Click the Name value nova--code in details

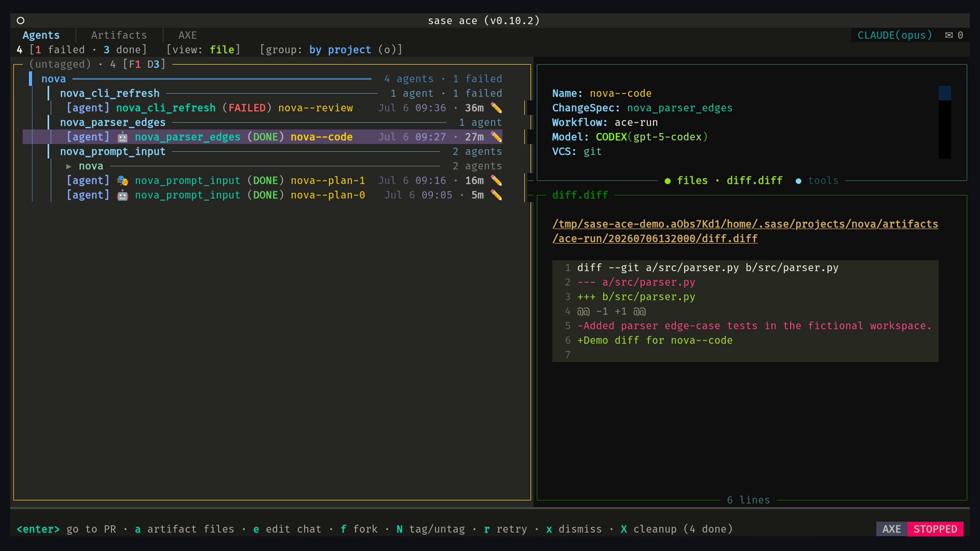[x=621, y=93]
